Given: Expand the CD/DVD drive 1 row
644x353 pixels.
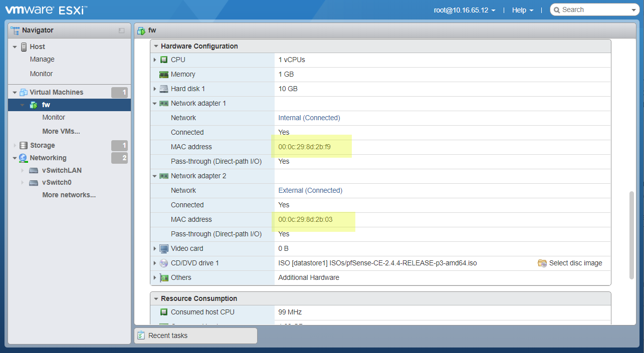Looking at the screenshot, I should pyautogui.click(x=155, y=263).
